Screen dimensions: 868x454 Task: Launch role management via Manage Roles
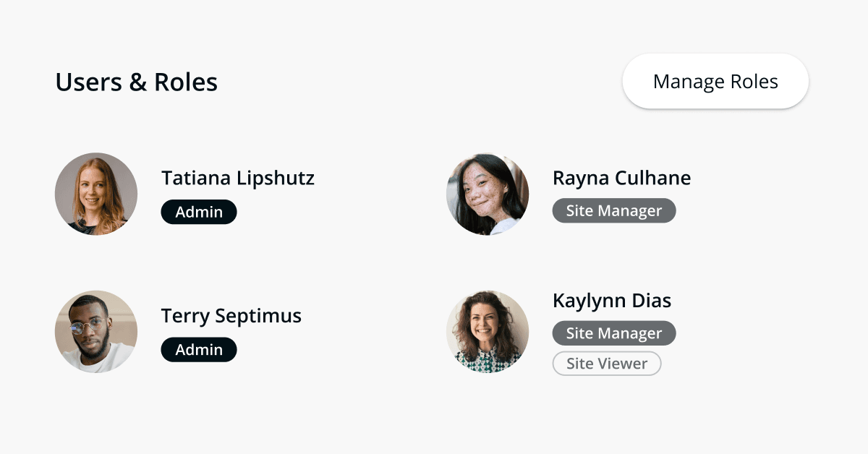[715, 81]
